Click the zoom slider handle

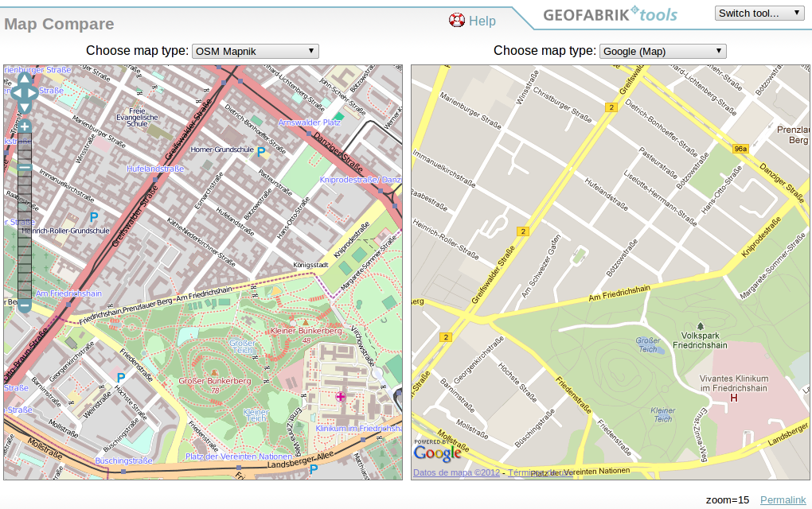coord(25,168)
